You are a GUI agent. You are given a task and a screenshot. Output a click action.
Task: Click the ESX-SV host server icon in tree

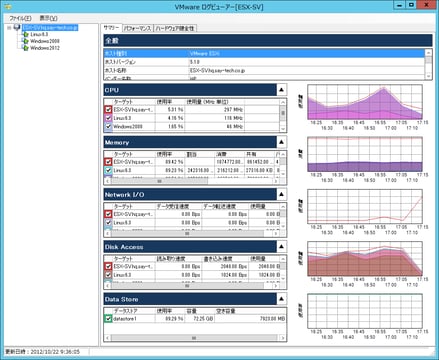(x=17, y=27)
